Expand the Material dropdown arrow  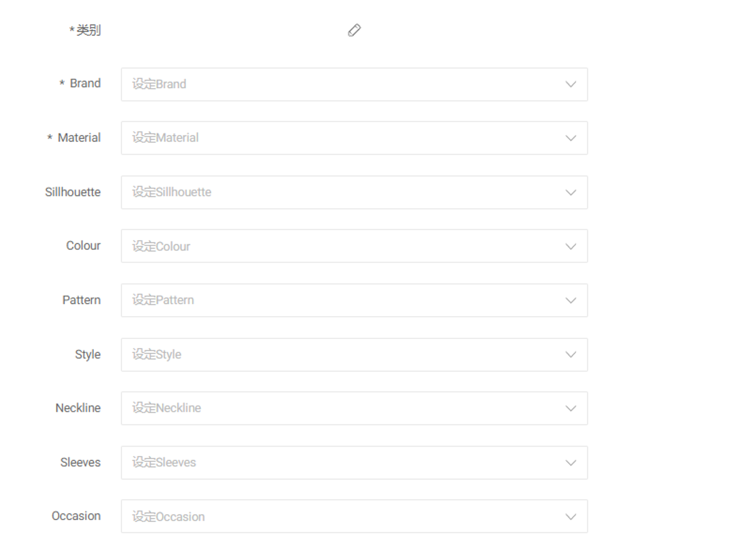pyautogui.click(x=570, y=138)
